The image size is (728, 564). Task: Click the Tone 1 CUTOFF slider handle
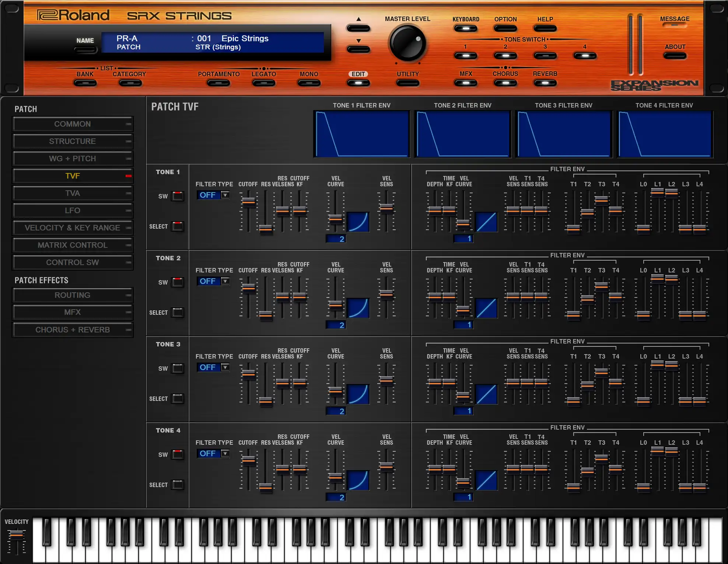(249, 201)
